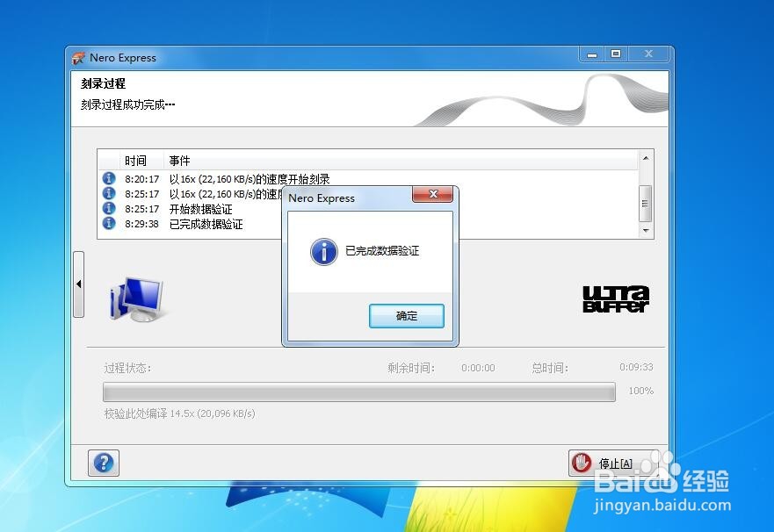Click event log scroll down arrow
Viewport: 774px width, 532px height.
(x=646, y=230)
